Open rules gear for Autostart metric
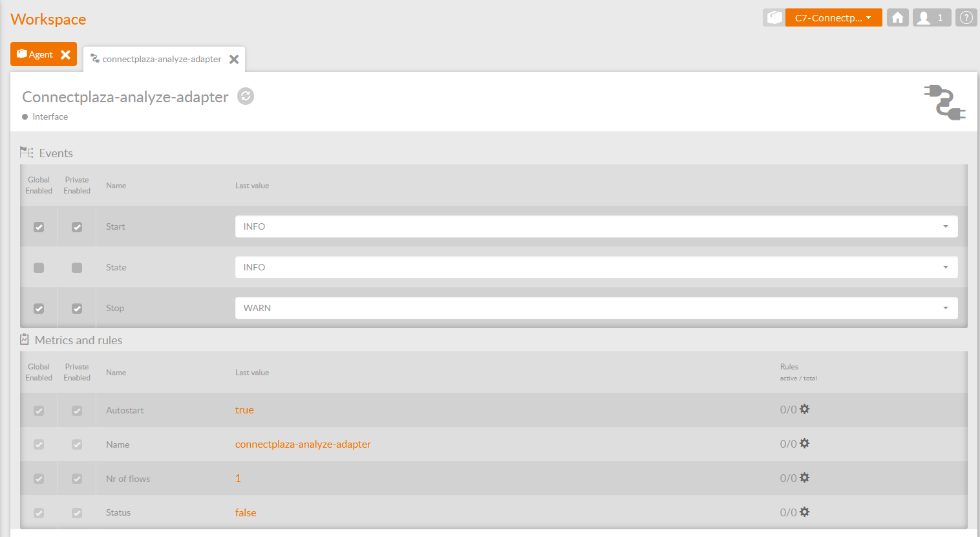Screen dimensions: 980x537 [804, 410]
